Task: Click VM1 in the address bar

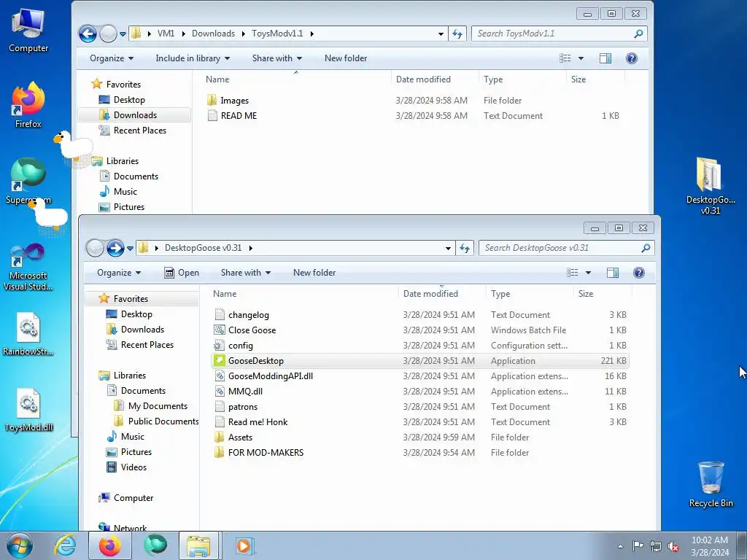Action: (x=166, y=34)
